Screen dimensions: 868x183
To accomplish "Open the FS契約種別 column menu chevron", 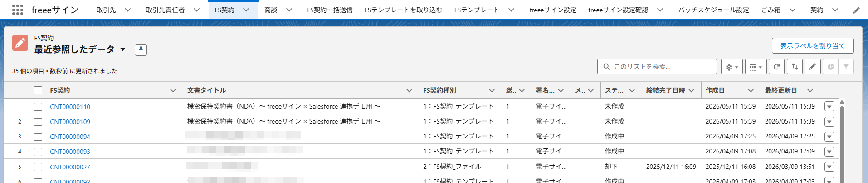I will (x=492, y=90).
